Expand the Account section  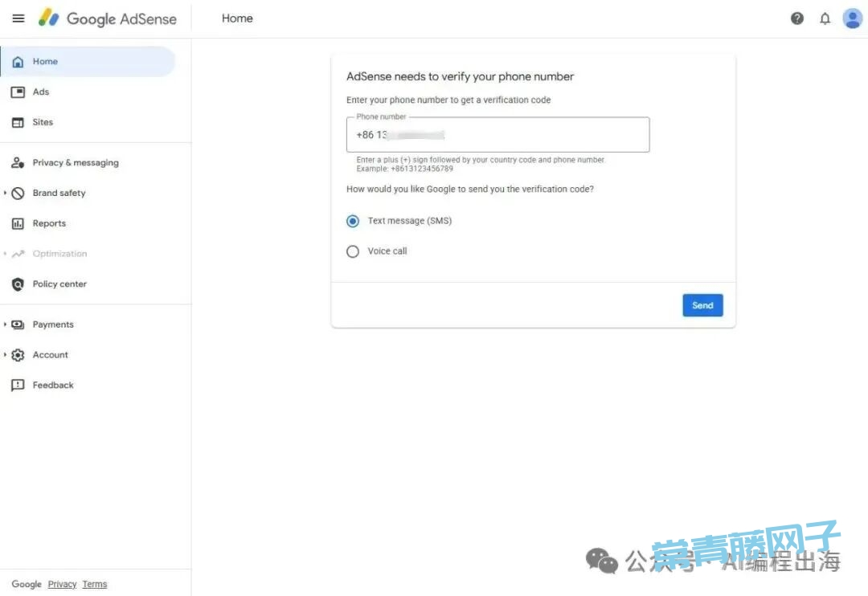(6, 355)
